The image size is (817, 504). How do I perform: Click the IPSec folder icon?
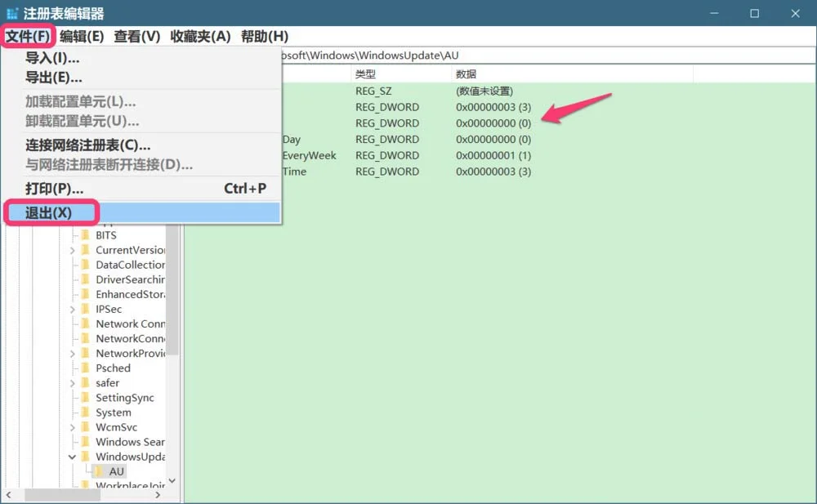coord(86,309)
